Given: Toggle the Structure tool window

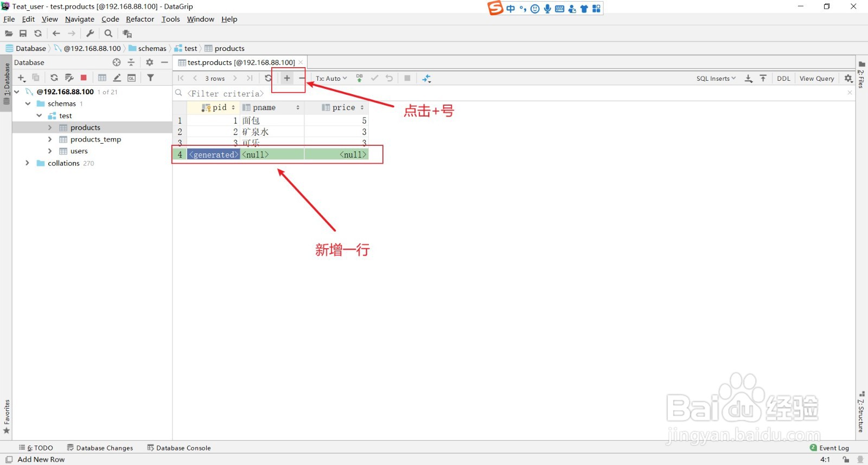Looking at the screenshot, I should tap(861, 412).
